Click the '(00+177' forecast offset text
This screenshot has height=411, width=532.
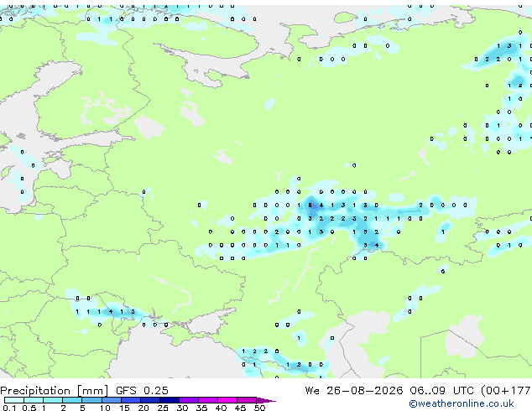click(507, 391)
